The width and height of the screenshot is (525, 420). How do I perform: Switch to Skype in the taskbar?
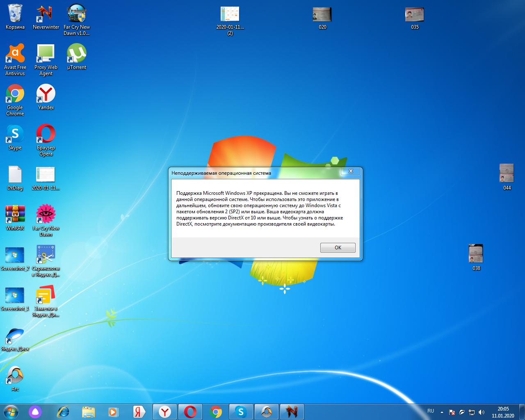241,412
